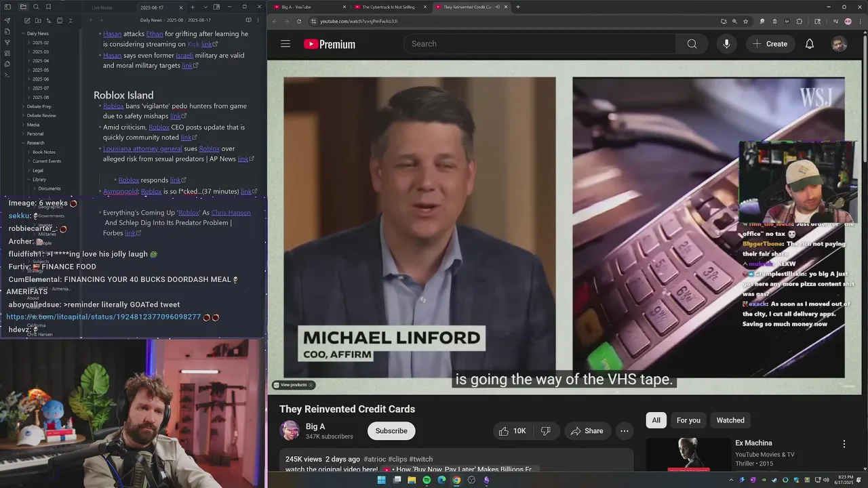Open the Big A channel name link
The width and height of the screenshot is (868, 488).
click(315, 426)
